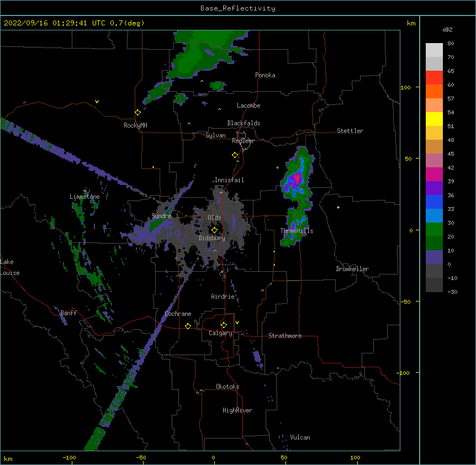Click the yellow diamond marker above Calgary label

click(224, 325)
